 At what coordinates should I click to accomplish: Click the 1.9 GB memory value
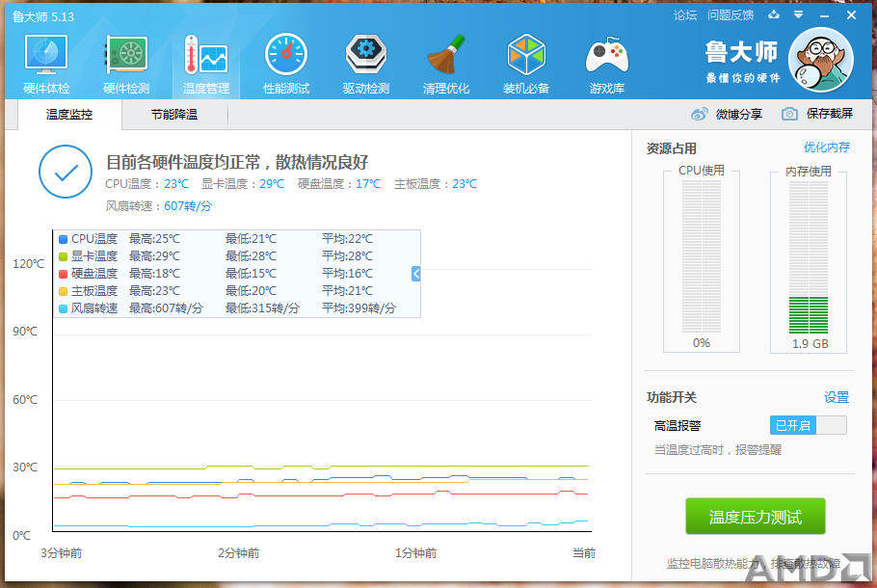tap(810, 343)
